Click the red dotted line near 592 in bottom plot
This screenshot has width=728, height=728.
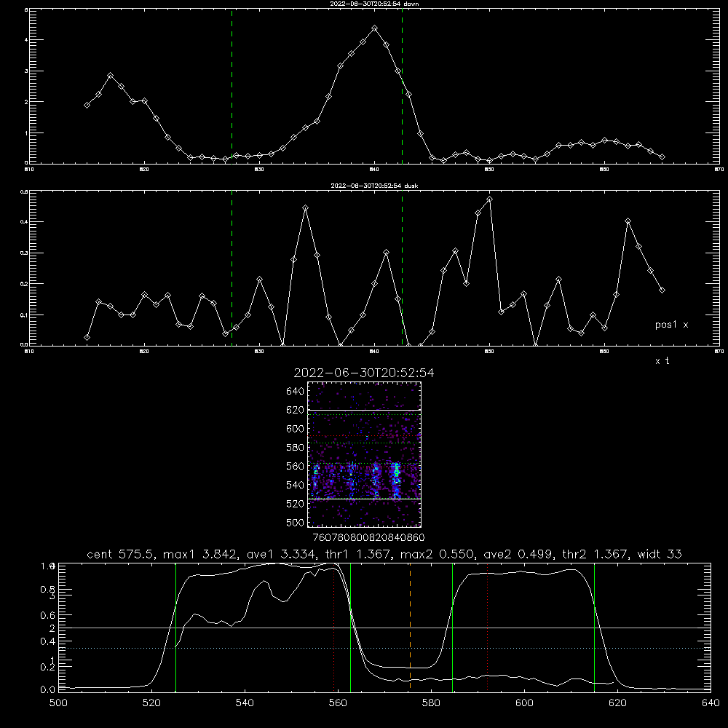[487, 628]
